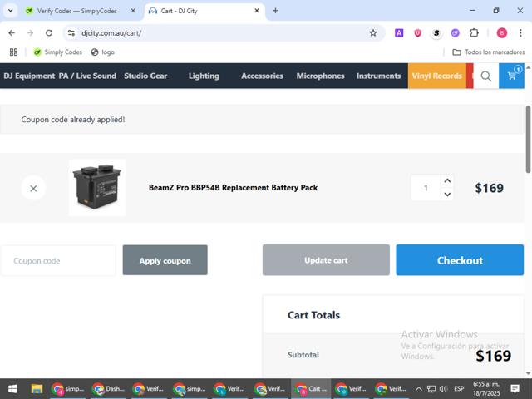Click the page vertical scrollbar

pos(529,140)
